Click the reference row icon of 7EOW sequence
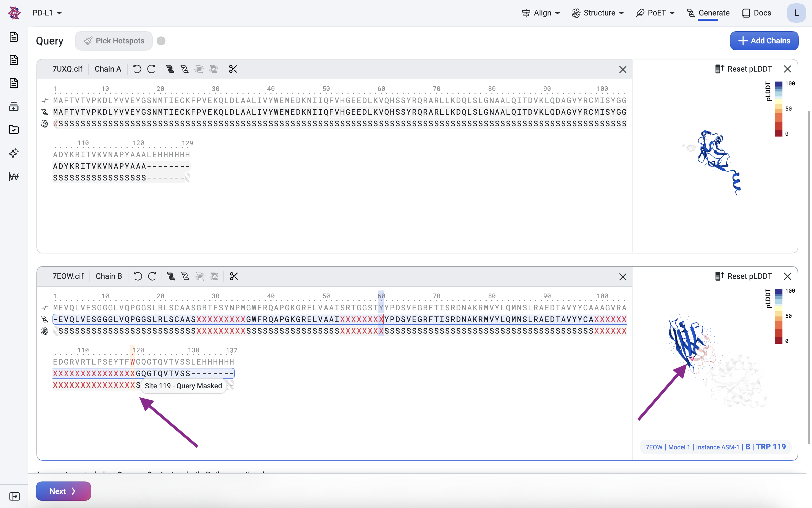Image resolution: width=812 pixels, height=508 pixels. pyautogui.click(x=45, y=308)
